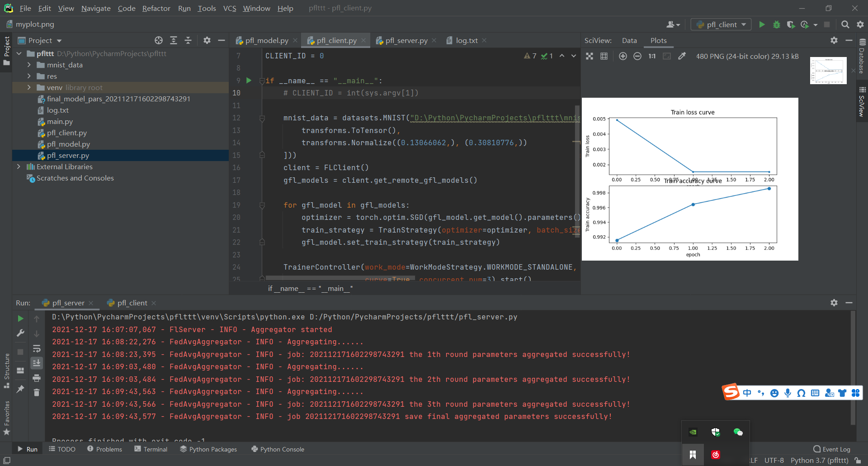Open Run panel settings gear
The width and height of the screenshot is (868, 466).
coord(834,303)
